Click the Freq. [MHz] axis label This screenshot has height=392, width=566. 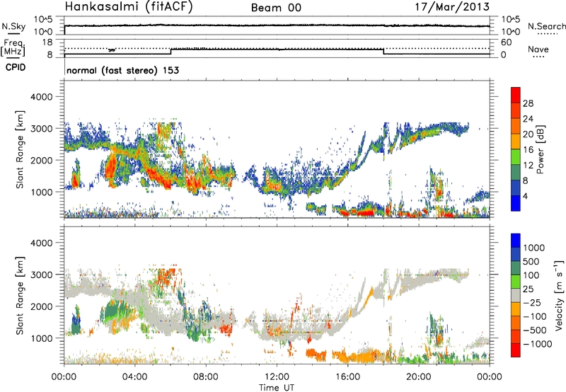(13, 47)
